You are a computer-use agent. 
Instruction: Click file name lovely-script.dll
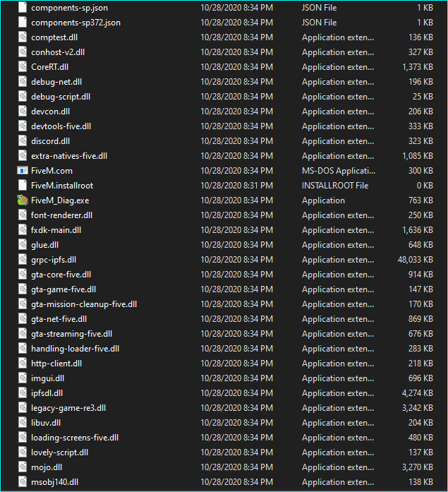[59, 452]
